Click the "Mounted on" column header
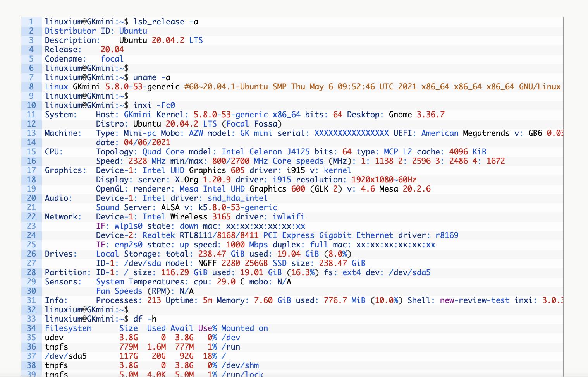Screen dimensions: 588x377 point(244,328)
